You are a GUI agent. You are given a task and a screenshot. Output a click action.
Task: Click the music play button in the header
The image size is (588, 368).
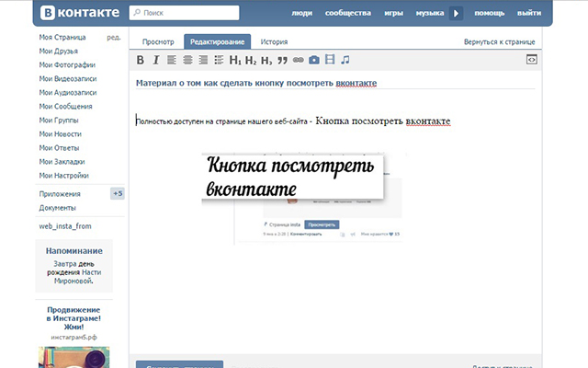click(456, 13)
